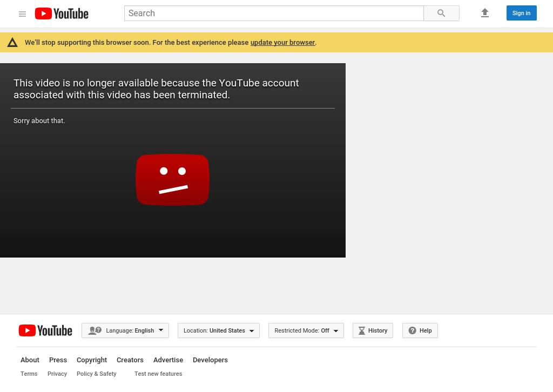Toggle the Restricted Mode: Off dropdown
The image size is (553, 392).
[306, 330]
